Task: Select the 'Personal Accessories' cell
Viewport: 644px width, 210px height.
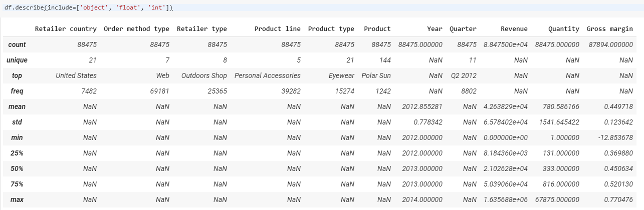Action: [x=267, y=75]
